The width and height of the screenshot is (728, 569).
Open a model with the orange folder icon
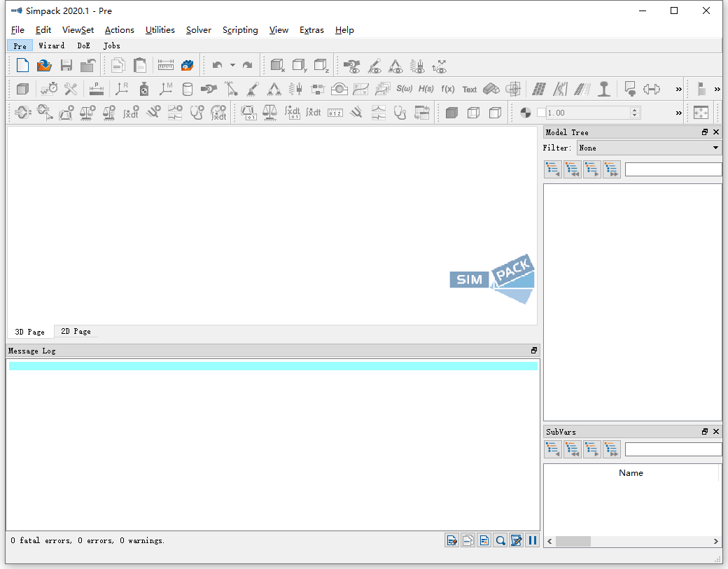tap(44, 66)
